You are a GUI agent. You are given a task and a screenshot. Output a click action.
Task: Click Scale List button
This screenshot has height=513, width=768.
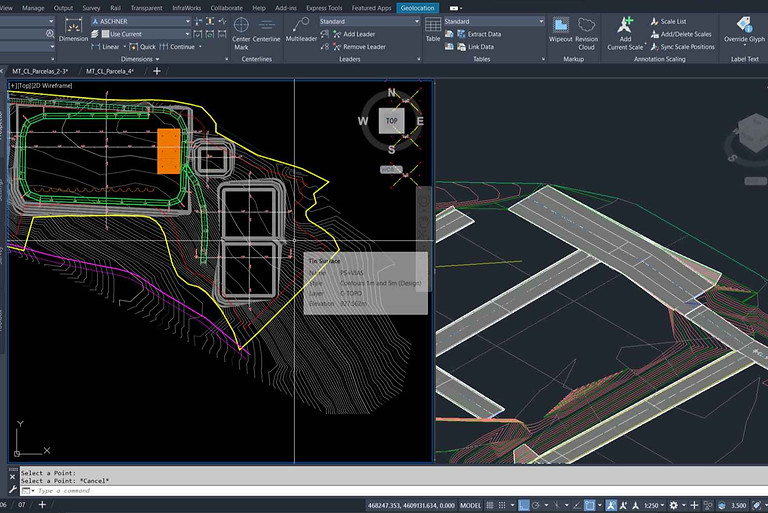668,22
